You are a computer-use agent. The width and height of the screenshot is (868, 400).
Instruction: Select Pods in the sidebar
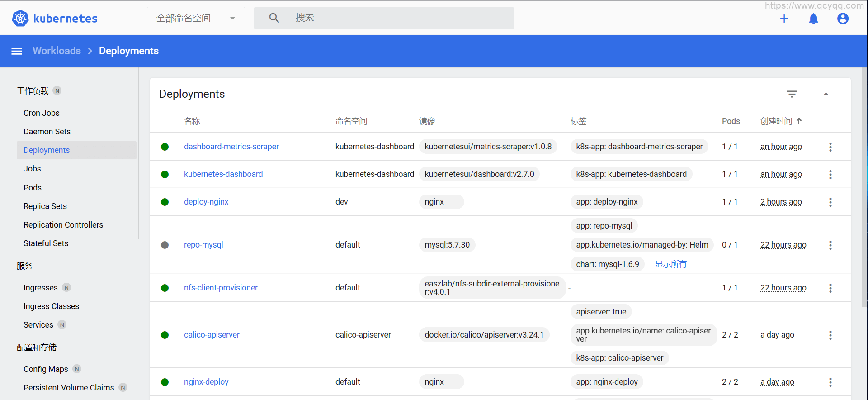click(x=33, y=187)
